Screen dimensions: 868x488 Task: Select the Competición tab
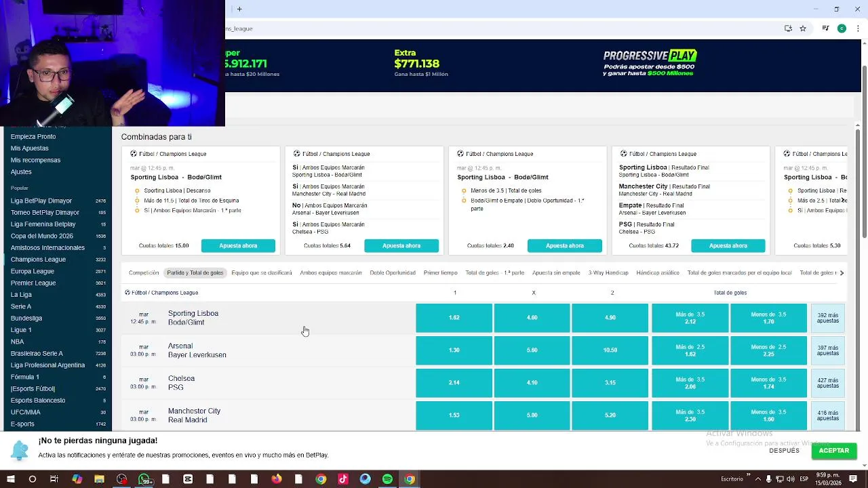tap(144, 272)
